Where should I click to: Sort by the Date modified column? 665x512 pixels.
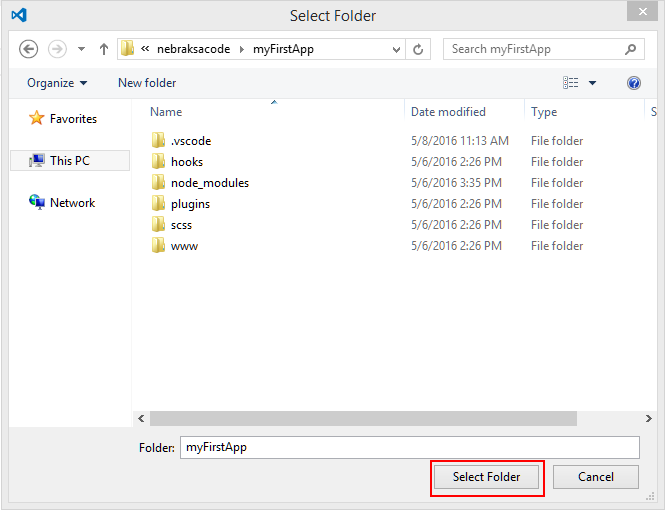coord(448,112)
